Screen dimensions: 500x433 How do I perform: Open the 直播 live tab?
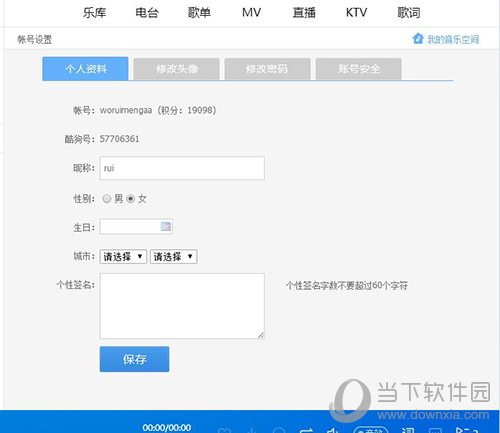click(304, 13)
